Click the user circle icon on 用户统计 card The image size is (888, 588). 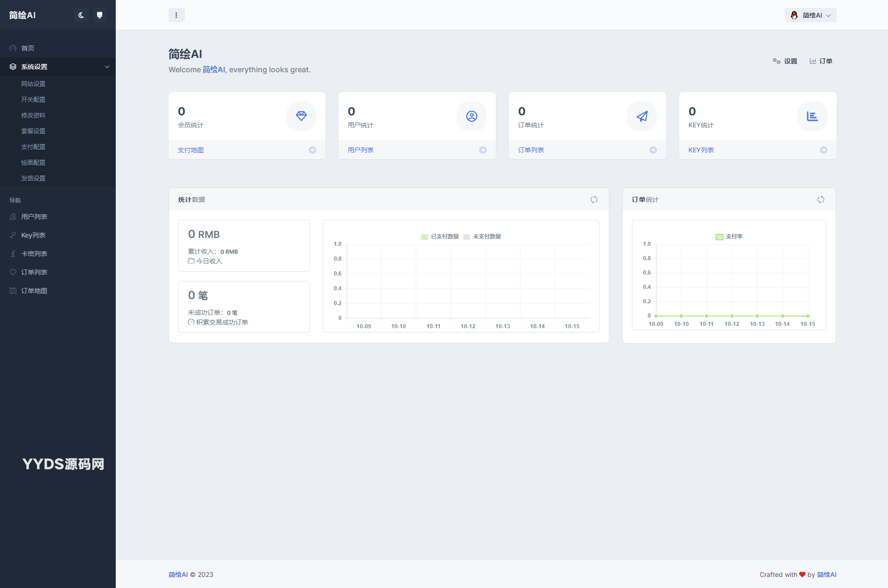coord(471,116)
